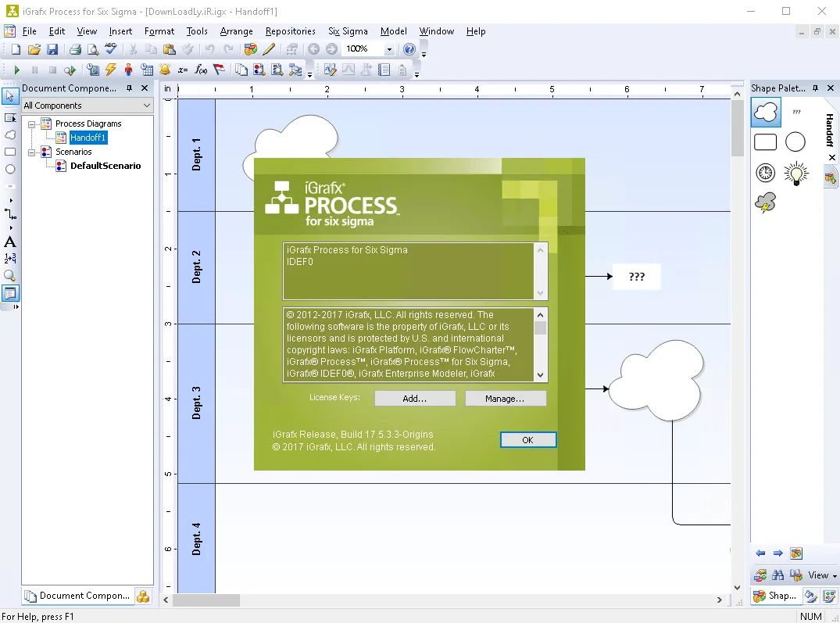The height and width of the screenshot is (623, 840).
Task: Start simulation with green play icon
Action: tap(16, 70)
